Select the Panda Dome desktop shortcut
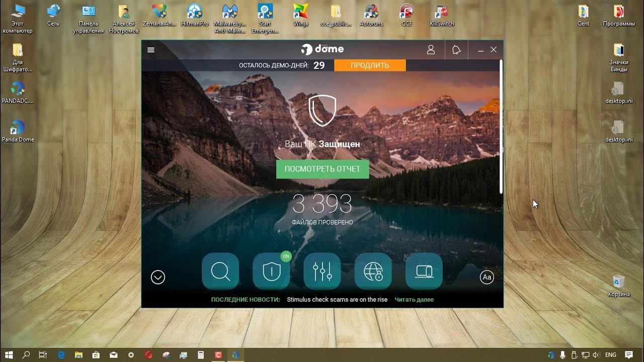 18,131
